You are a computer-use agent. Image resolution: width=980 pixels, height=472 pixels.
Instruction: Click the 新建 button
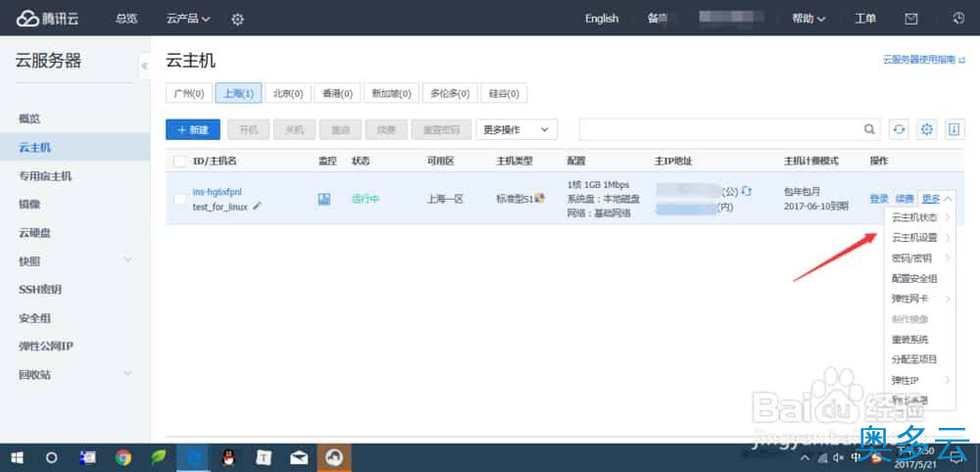193,130
